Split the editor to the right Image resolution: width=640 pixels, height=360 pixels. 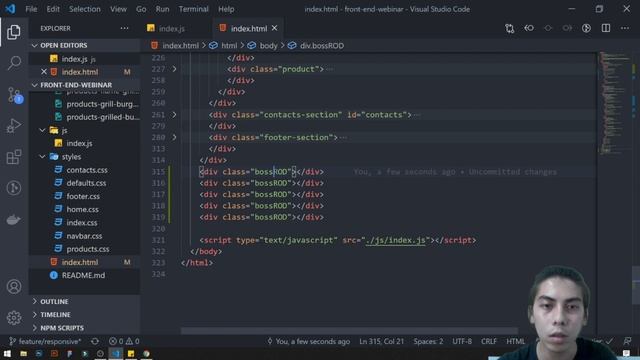[x=606, y=28]
